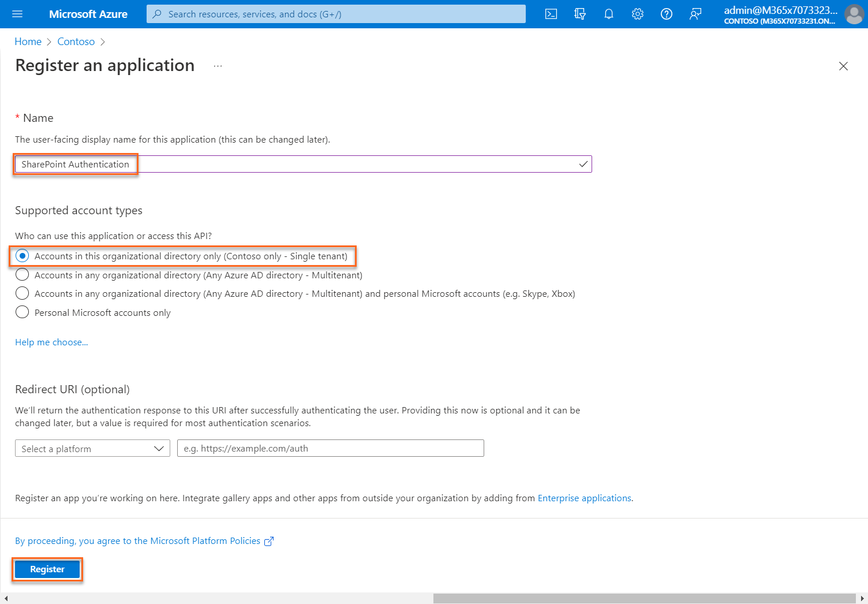
Task: Open Azure Cloud Shell from the top bar
Action: [x=551, y=14]
